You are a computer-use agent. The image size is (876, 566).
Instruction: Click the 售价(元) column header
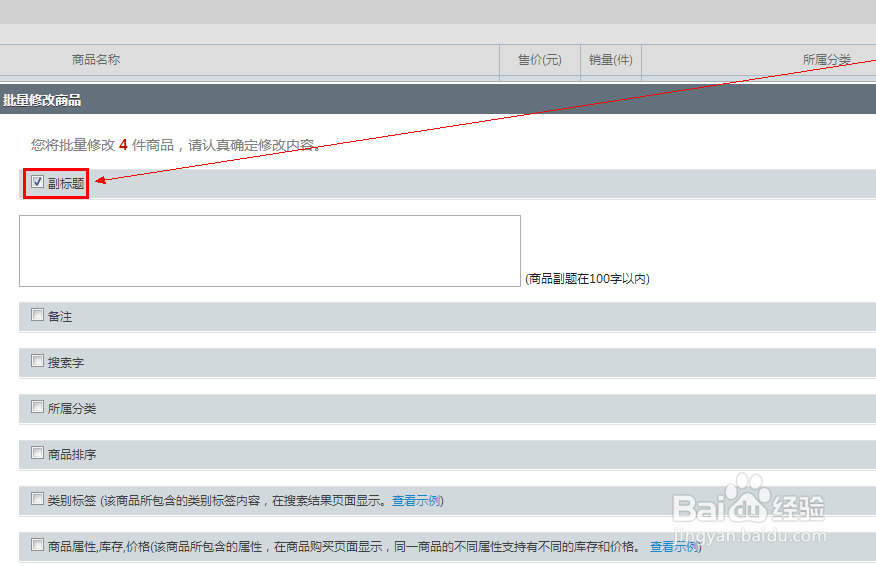tap(540, 60)
